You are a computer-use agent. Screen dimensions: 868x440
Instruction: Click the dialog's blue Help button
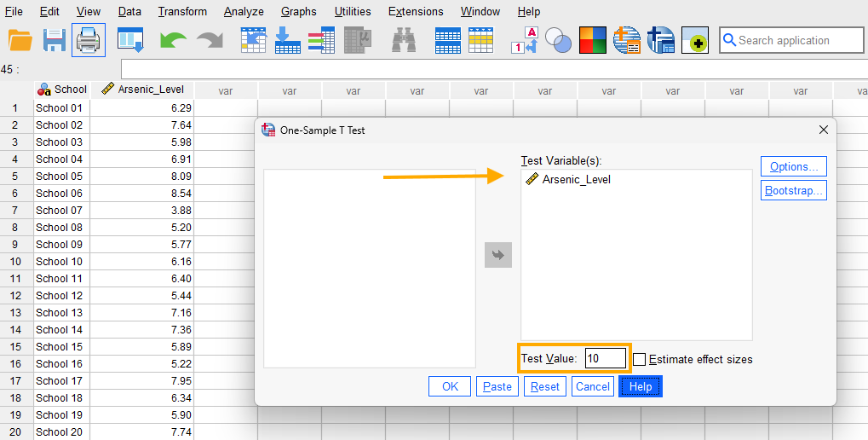click(x=640, y=386)
